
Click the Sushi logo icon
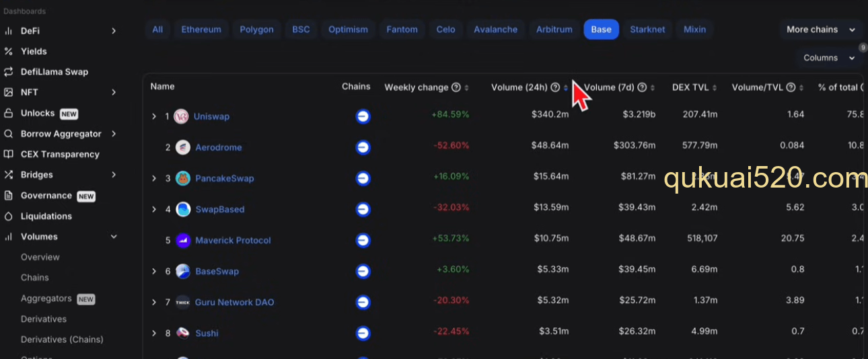coord(183,333)
